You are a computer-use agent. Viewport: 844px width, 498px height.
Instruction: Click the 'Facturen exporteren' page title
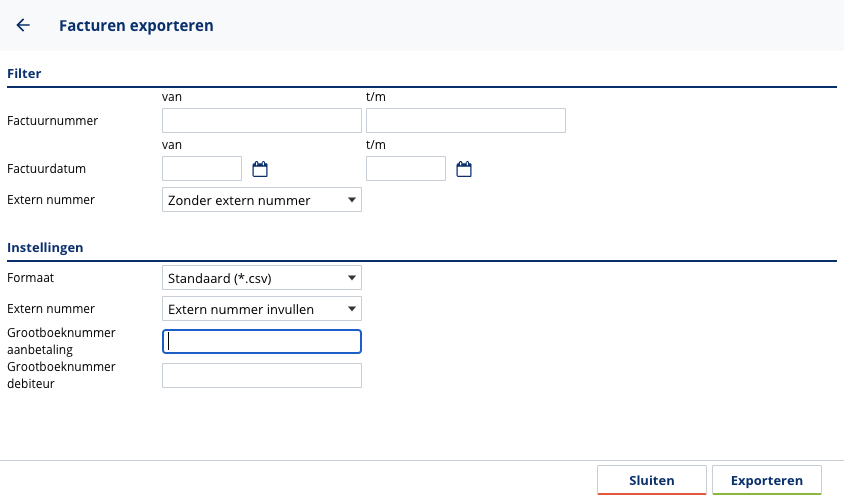(x=136, y=25)
